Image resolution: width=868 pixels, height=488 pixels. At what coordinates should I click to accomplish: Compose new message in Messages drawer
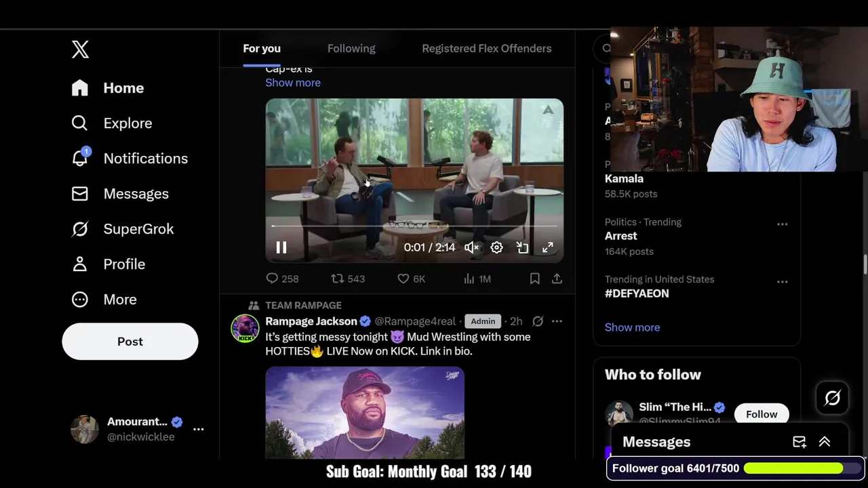click(x=800, y=442)
